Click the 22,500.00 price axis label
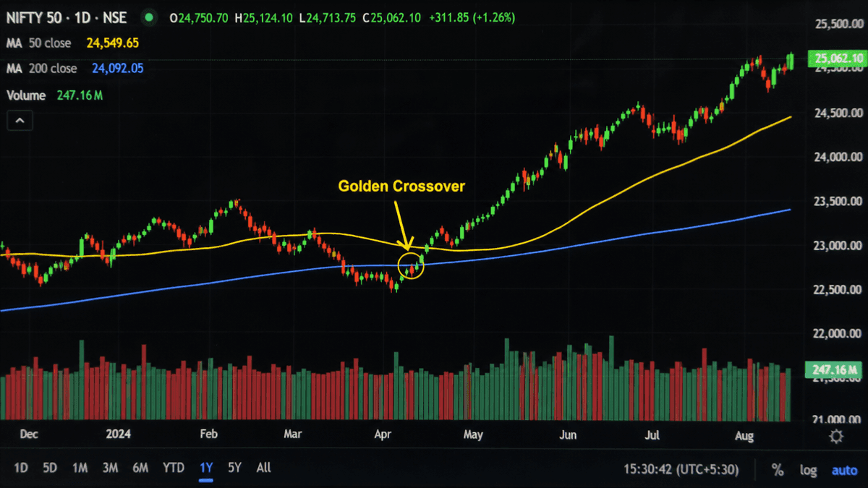 click(x=839, y=291)
